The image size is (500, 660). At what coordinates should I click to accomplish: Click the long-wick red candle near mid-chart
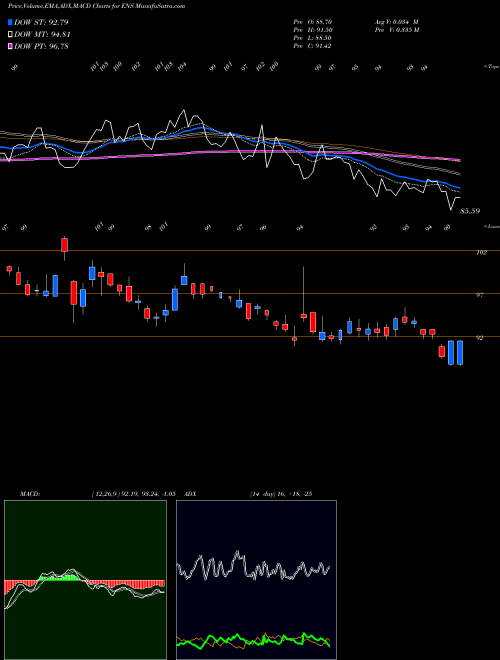point(303,316)
